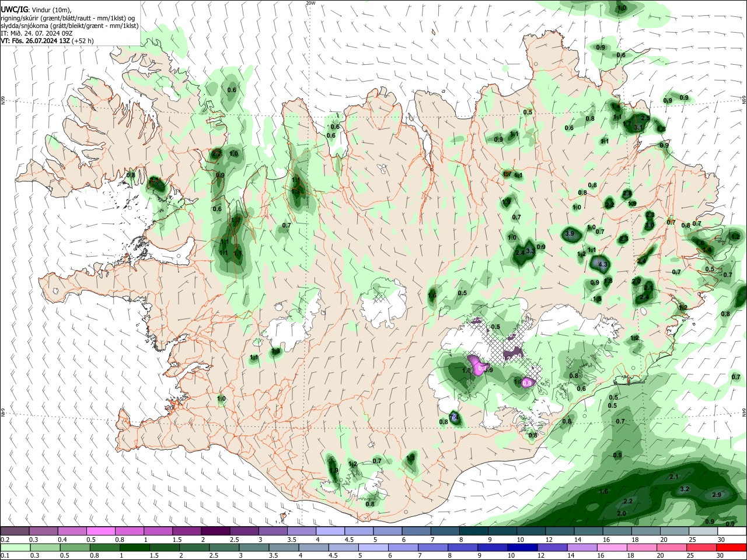Click the pale grey 25–30 swatch in the upper legend
The height and width of the screenshot is (560, 747).
point(703,531)
